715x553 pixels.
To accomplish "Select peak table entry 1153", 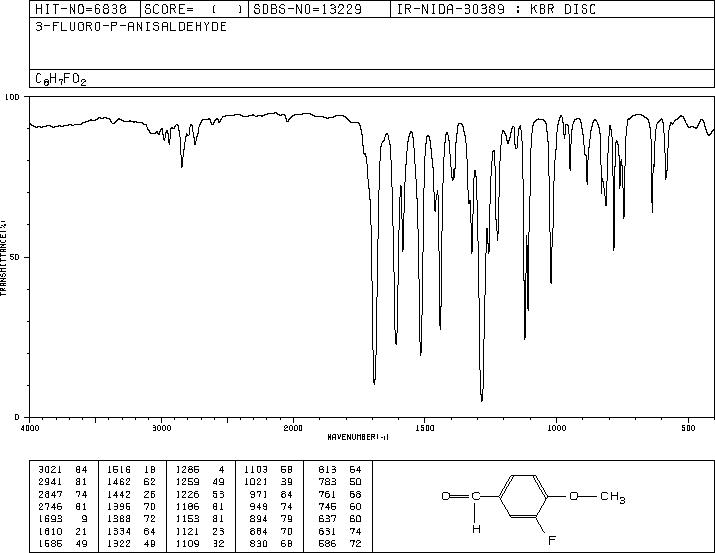I will pyautogui.click(x=187, y=519).
